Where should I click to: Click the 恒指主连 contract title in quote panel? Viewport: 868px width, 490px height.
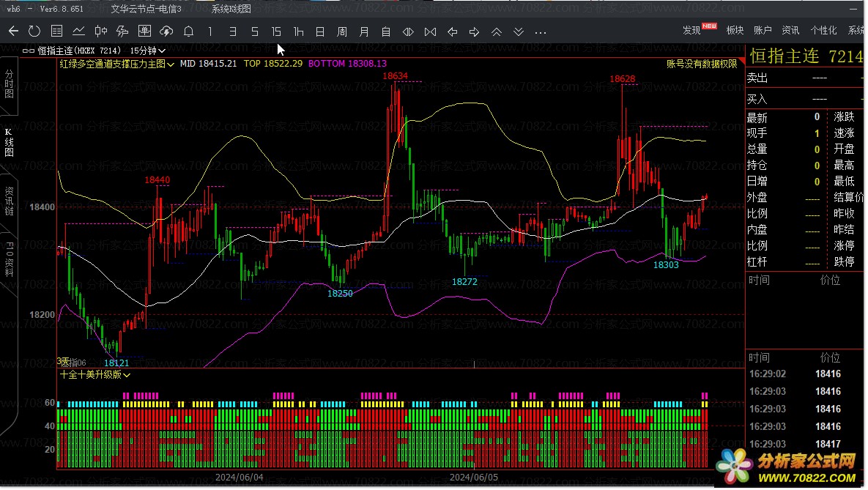pyautogui.click(x=783, y=56)
